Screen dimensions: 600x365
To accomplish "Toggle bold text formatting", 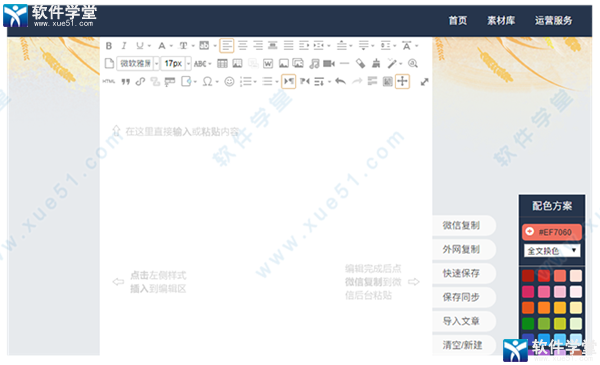I will (109, 46).
